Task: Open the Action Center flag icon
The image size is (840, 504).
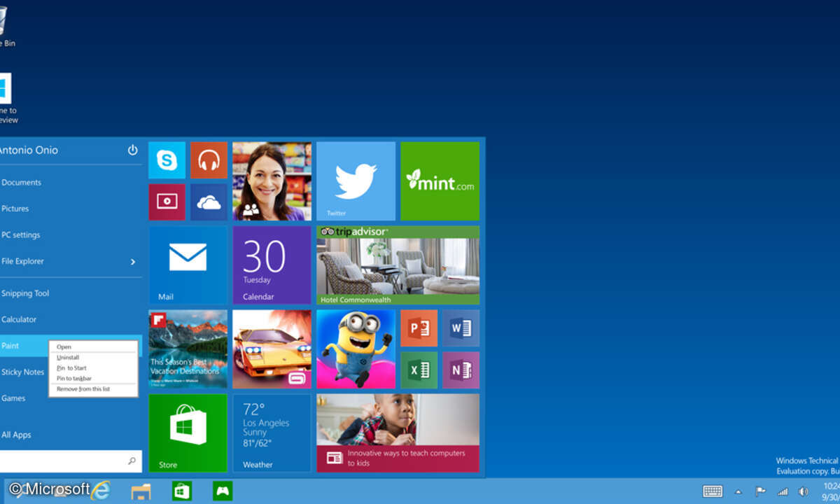Action: pyautogui.click(x=760, y=491)
